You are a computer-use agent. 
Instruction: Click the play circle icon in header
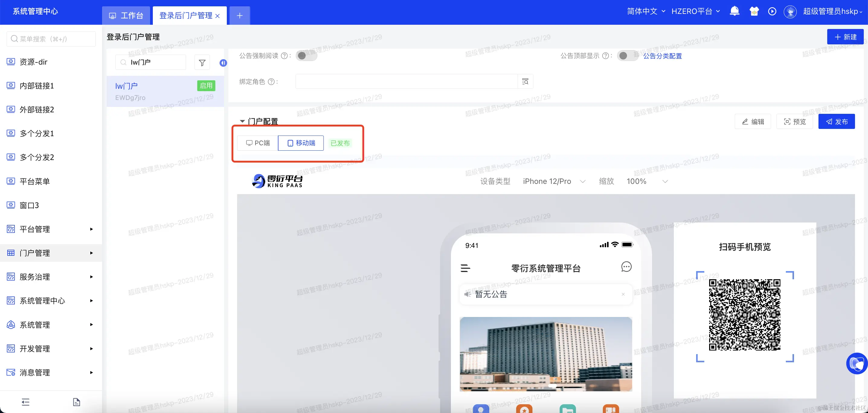point(772,11)
